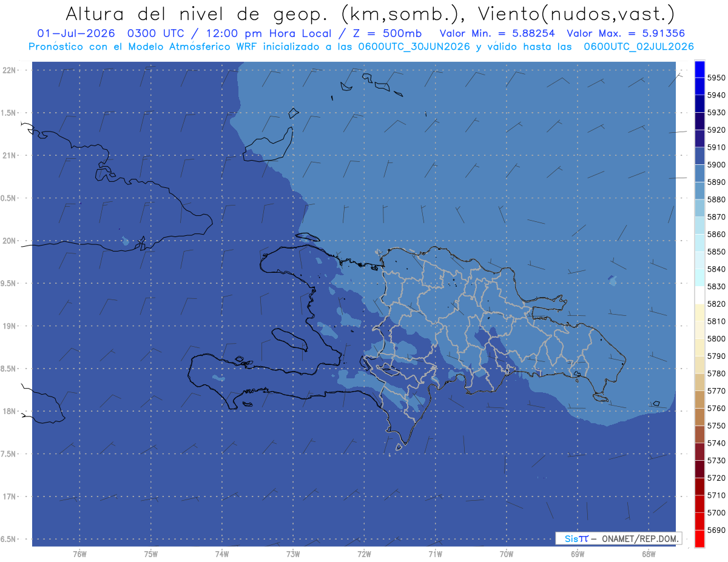
Task: Click the '6.5N' latitude label
Action: 8,539
